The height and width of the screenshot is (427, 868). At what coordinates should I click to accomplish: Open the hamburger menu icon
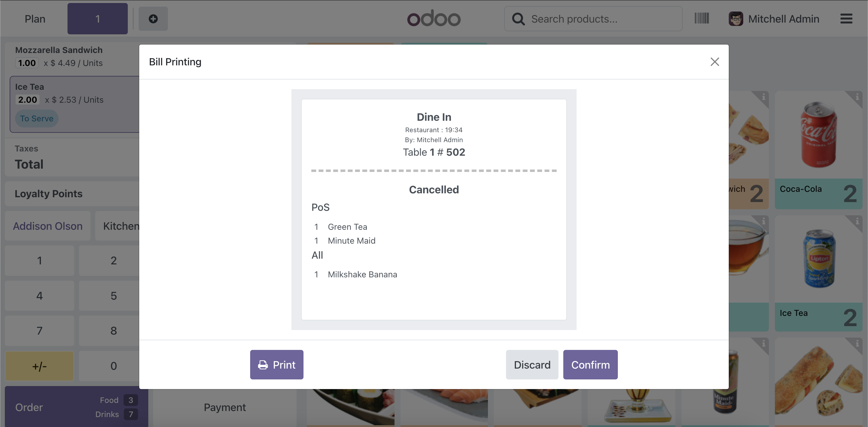(846, 19)
